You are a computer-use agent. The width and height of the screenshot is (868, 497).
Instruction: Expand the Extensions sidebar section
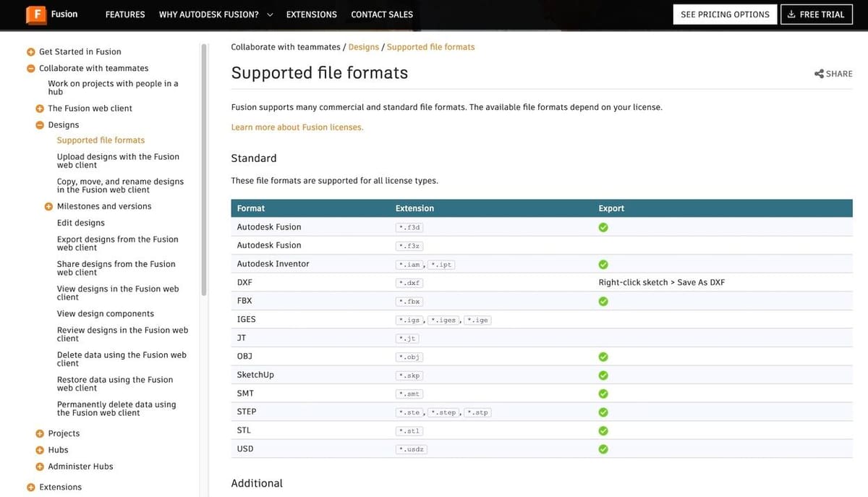point(31,488)
